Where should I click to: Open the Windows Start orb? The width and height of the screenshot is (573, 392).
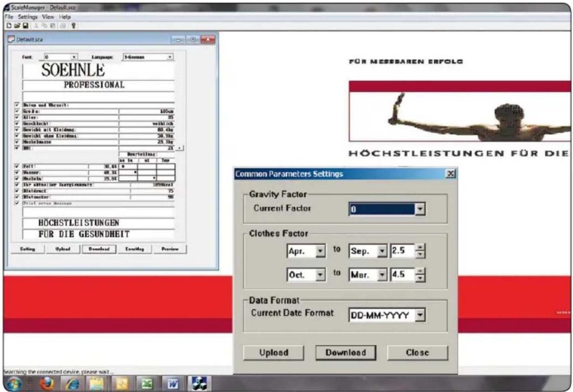tap(14, 384)
